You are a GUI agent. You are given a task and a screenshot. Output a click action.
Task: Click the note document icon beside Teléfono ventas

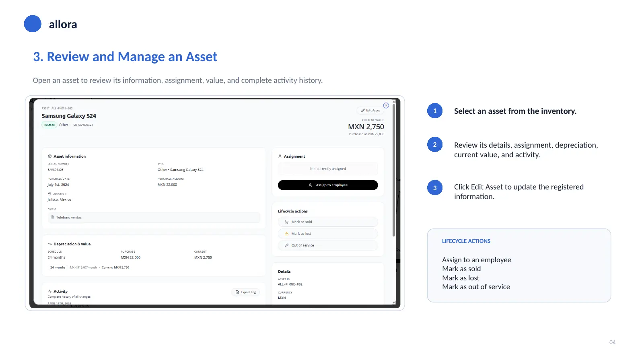point(53,217)
